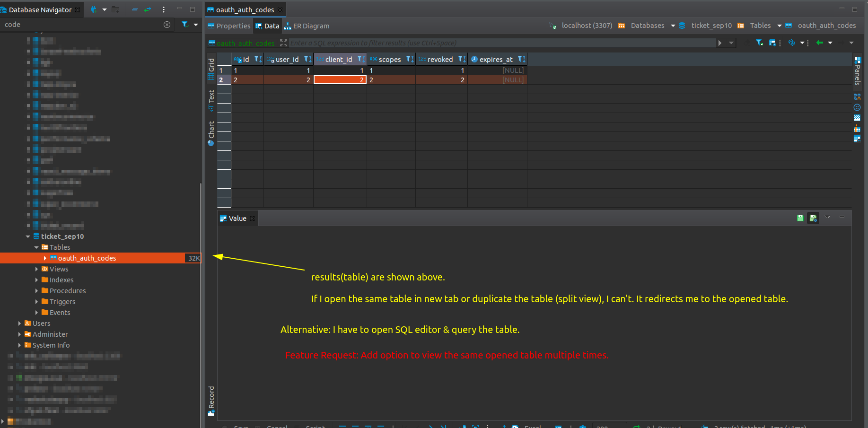
Task: Apply filter with the play arrow
Action: (x=720, y=43)
